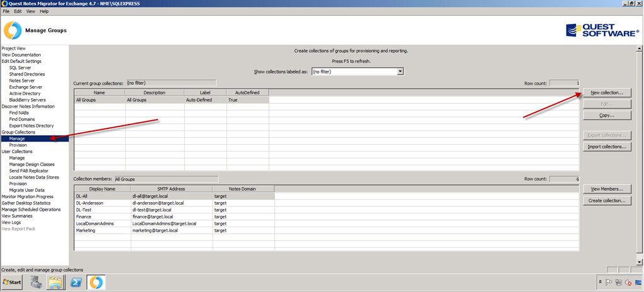Sort members by SMTP Address column header
644x292 pixels.
coord(172,189)
